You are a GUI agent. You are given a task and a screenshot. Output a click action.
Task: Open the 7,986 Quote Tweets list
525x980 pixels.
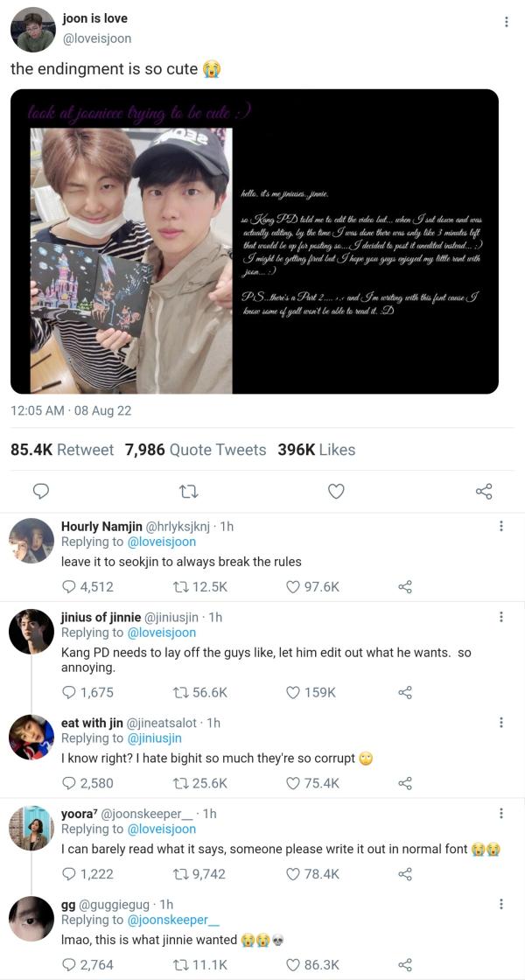tap(196, 450)
